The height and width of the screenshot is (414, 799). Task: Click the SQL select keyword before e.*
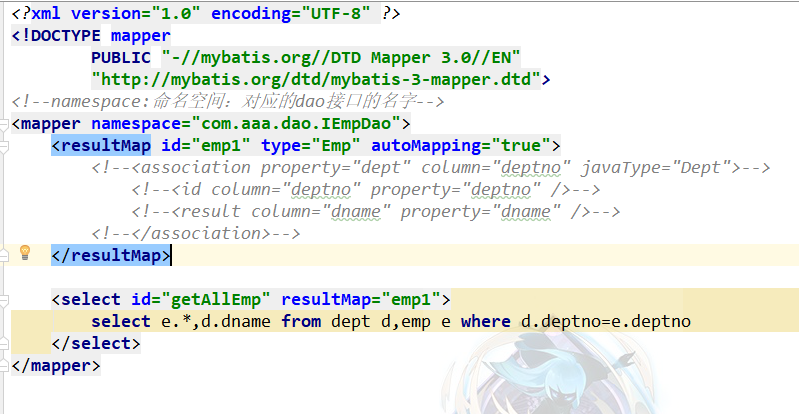[x=121, y=321]
